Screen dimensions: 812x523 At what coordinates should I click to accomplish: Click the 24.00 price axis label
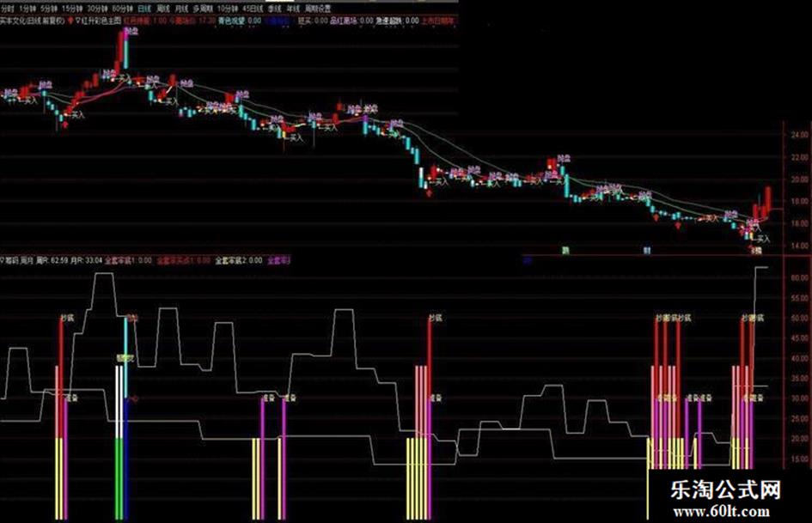pos(799,135)
